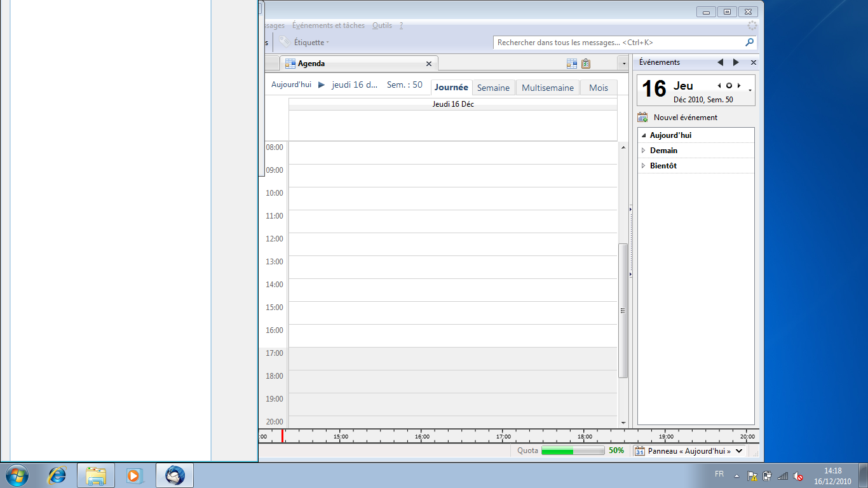Click the search magnifier icon

(749, 43)
